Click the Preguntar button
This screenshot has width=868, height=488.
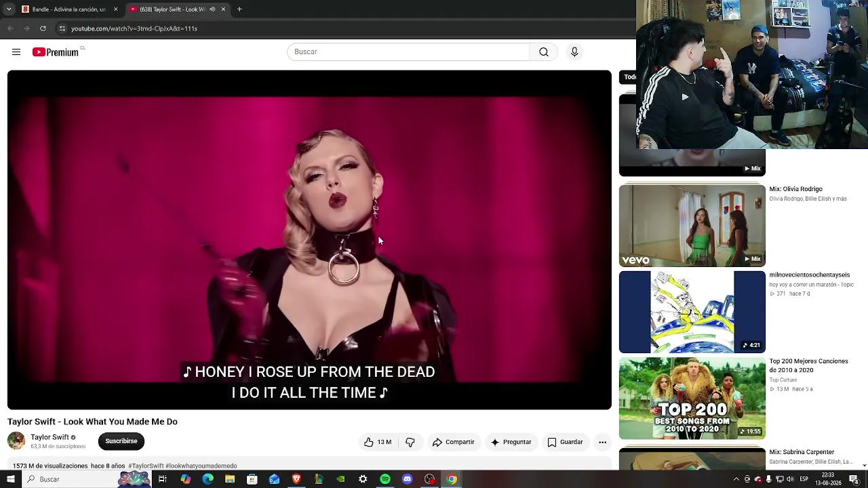[511, 442]
